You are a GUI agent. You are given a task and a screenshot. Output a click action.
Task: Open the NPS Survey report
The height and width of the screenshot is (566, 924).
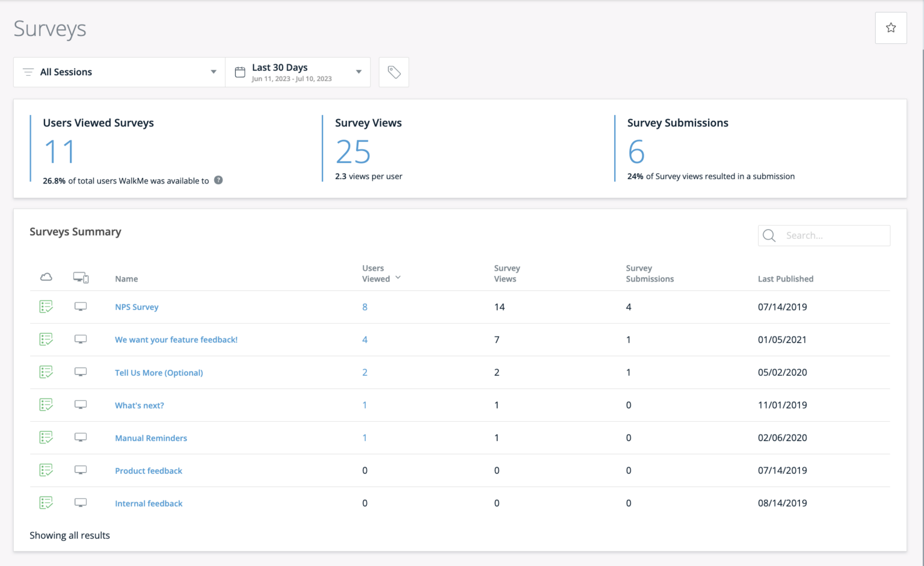pos(137,307)
